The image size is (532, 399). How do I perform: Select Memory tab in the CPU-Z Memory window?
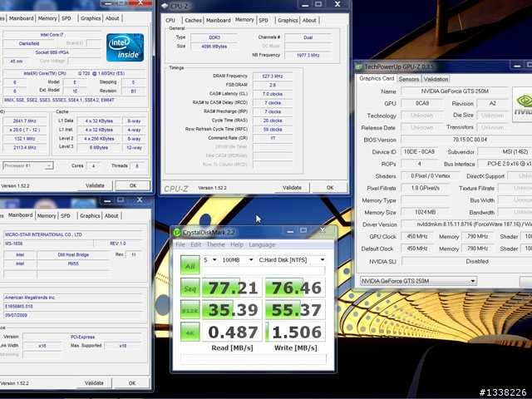[x=244, y=20]
